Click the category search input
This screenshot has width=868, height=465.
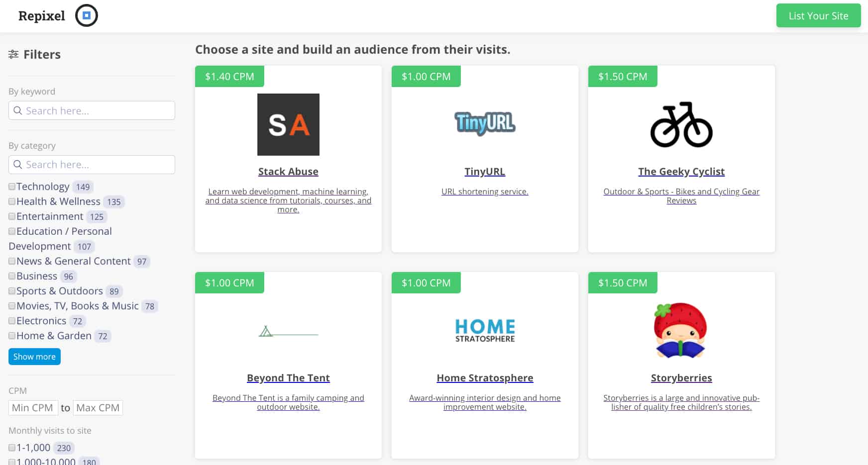click(x=92, y=165)
